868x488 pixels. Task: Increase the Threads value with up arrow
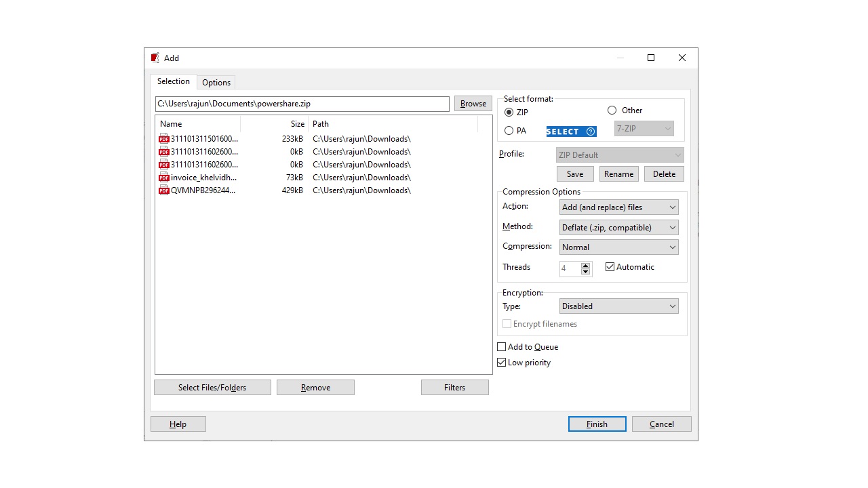coord(586,265)
